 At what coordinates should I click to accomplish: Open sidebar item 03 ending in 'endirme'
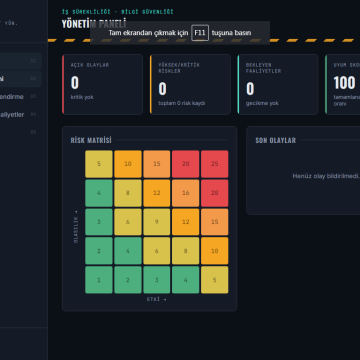20,97
